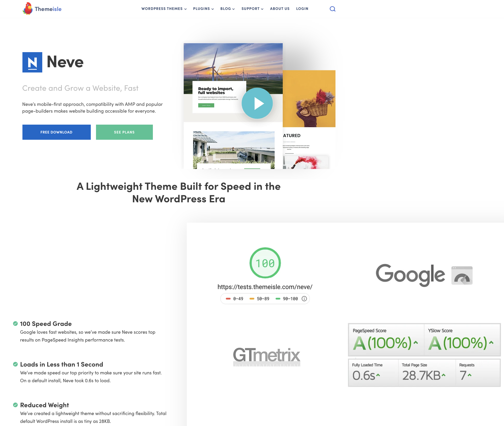Click the 'Reduced Weight' heading

45,405
